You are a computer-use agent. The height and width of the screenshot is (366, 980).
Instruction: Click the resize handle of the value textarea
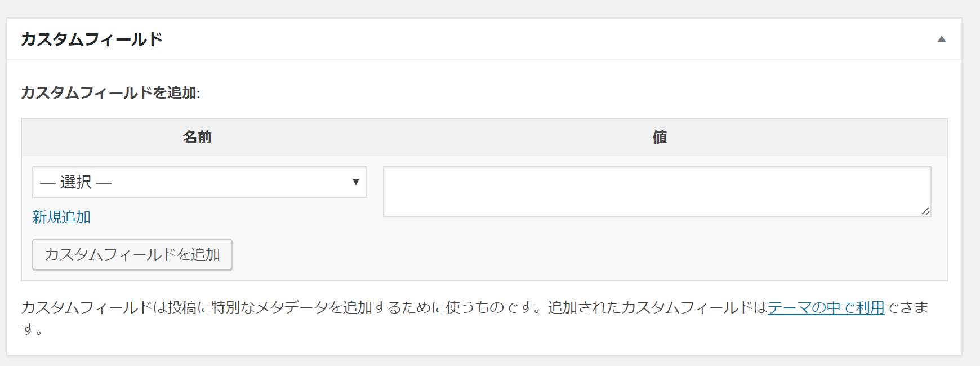coord(925,211)
